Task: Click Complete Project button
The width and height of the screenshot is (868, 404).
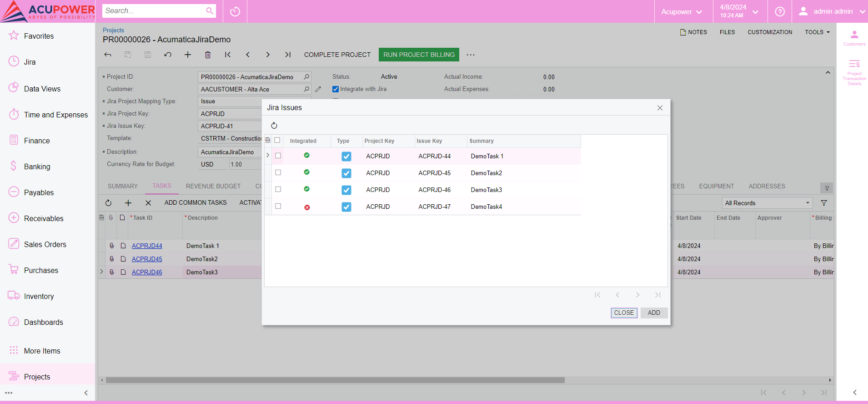Action: click(337, 55)
